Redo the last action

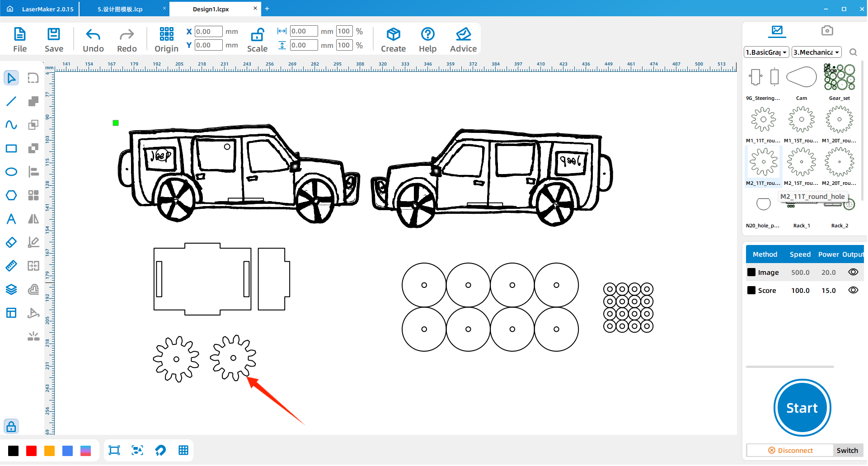pyautogui.click(x=127, y=35)
